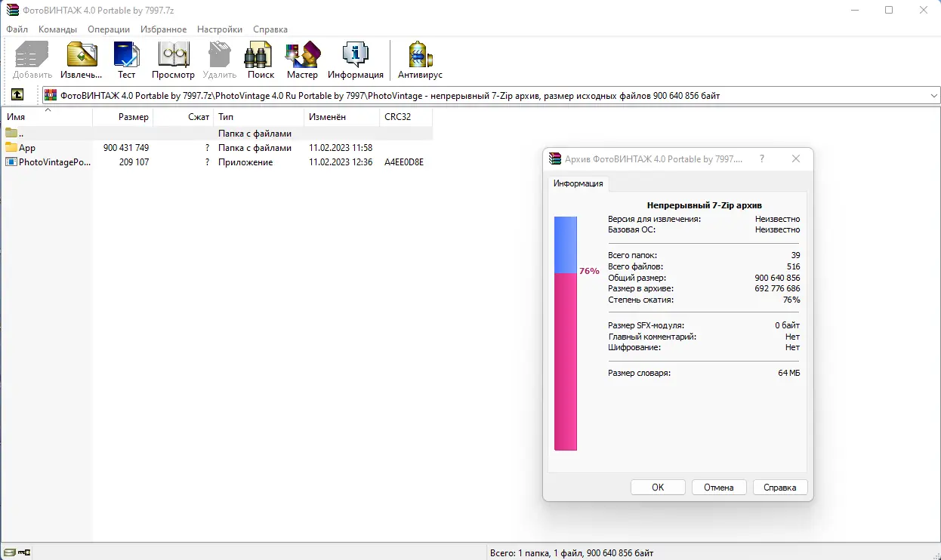Click the WinRAR archive icon in address bar
Screen dimensions: 941x560
(51, 95)
